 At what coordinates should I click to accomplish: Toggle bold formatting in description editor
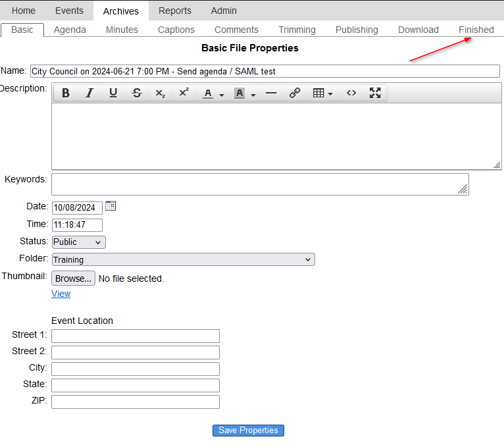point(66,93)
